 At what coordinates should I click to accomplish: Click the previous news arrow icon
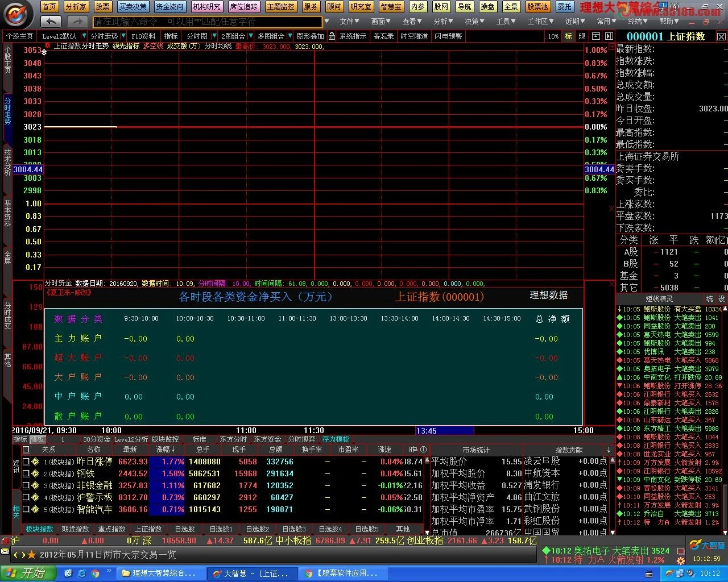click(16, 555)
